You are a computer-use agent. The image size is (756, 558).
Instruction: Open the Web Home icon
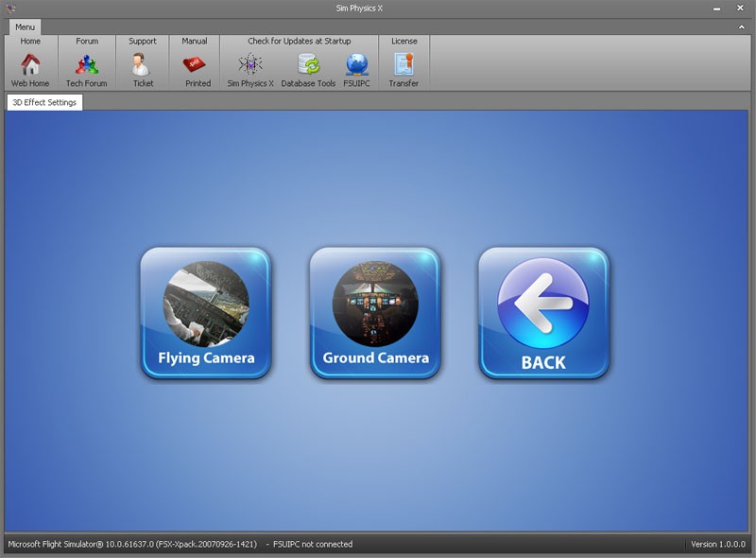click(30, 65)
